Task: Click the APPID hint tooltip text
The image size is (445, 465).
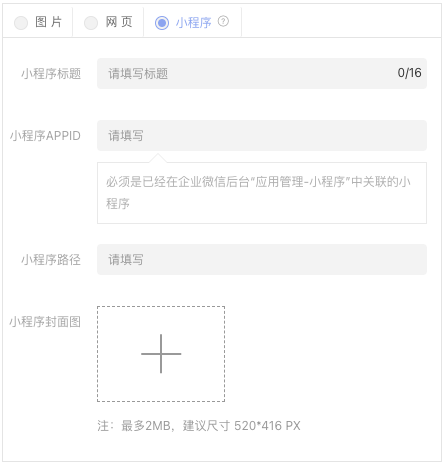Action: (x=258, y=193)
